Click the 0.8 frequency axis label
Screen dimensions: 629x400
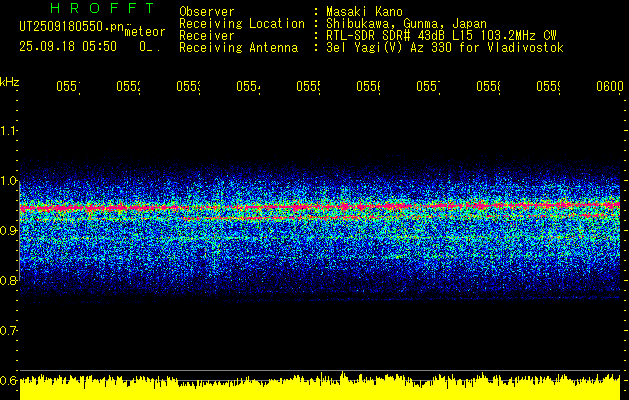[x=8, y=280]
